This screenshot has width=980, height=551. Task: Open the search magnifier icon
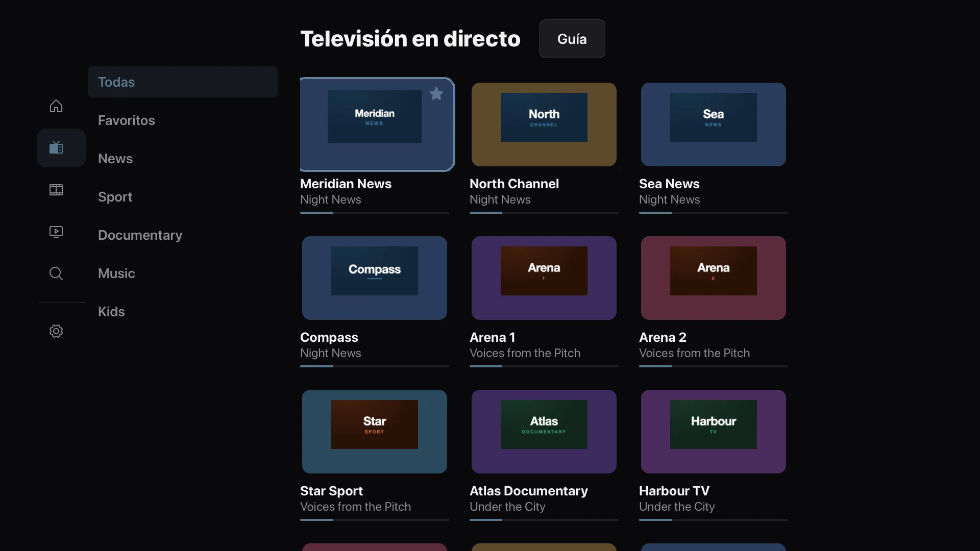pyautogui.click(x=56, y=273)
